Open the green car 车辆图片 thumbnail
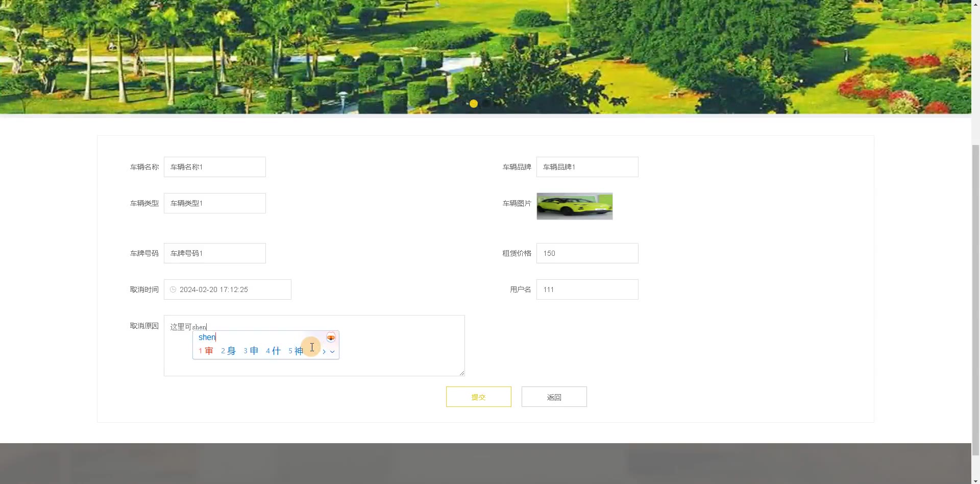 pos(574,206)
